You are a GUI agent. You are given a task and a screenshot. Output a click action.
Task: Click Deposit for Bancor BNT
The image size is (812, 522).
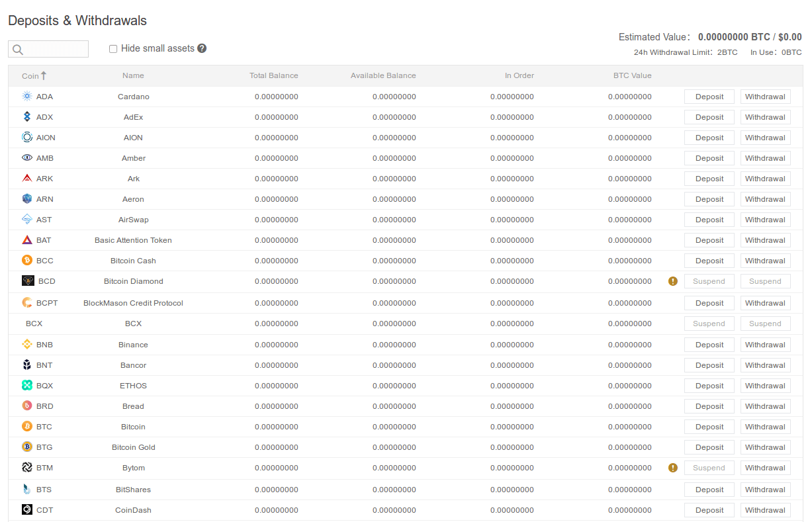[x=709, y=365]
